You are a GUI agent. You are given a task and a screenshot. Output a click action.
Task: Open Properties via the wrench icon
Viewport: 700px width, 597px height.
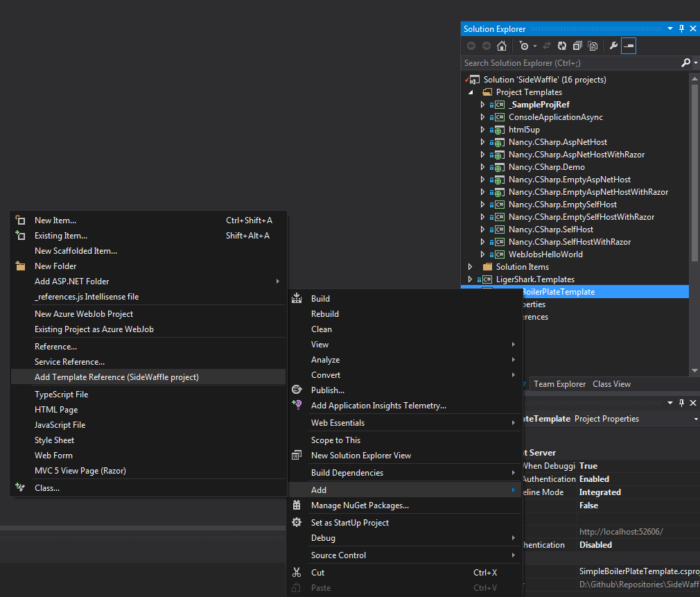(613, 46)
